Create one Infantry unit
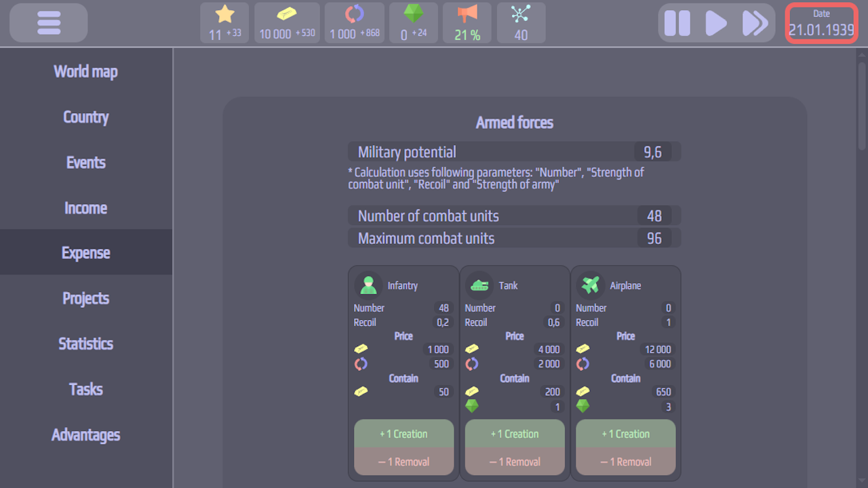This screenshot has height=488, width=868. [403, 434]
